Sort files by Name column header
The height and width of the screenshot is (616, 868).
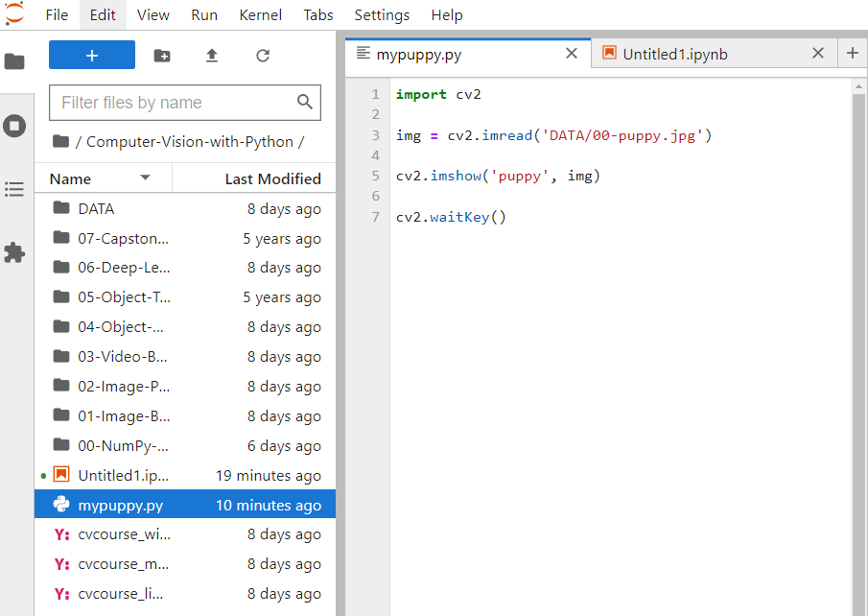click(x=103, y=178)
